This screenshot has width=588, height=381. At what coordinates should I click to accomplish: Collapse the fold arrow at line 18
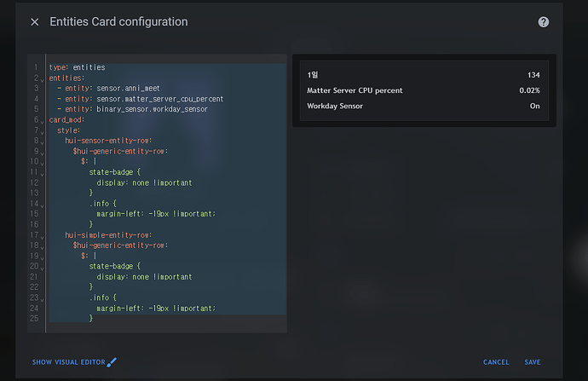[x=42, y=247]
